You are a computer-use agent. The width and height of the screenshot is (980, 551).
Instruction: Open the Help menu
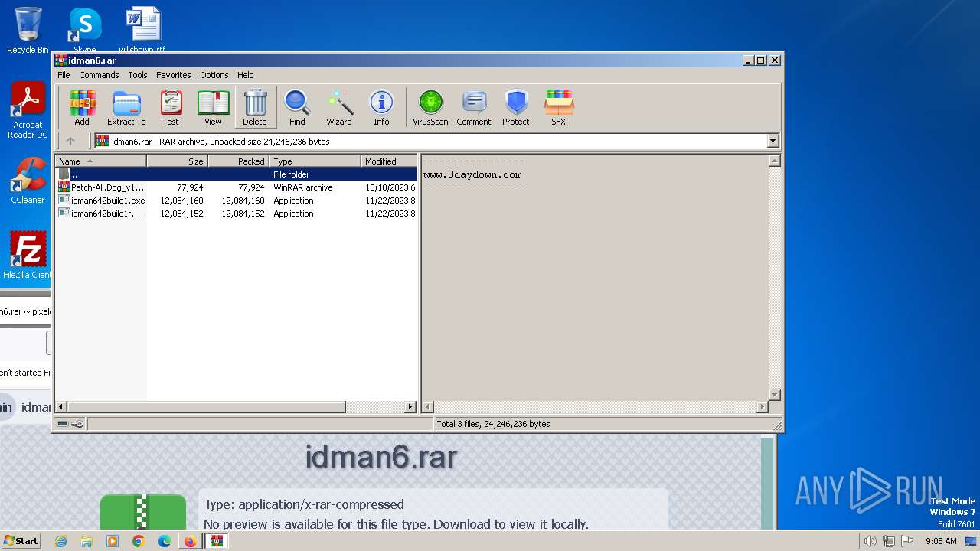click(246, 75)
